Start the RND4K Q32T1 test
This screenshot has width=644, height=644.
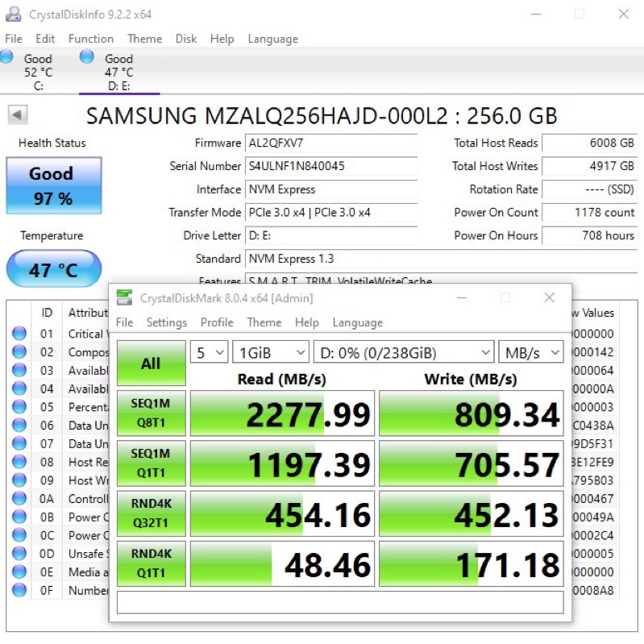coord(152,513)
